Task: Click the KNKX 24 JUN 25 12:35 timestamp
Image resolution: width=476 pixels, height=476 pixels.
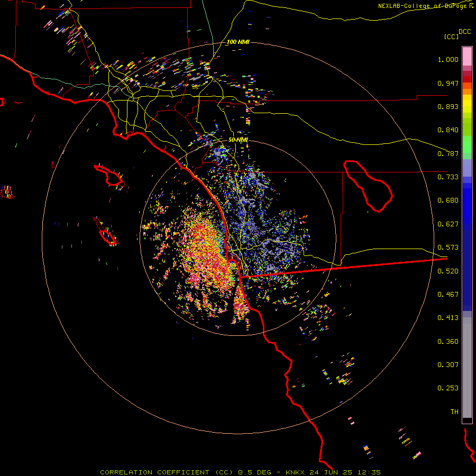Action: pyautogui.click(x=333, y=472)
